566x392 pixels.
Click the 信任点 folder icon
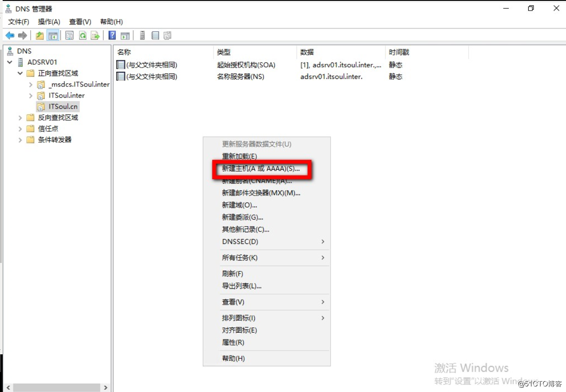(30, 129)
